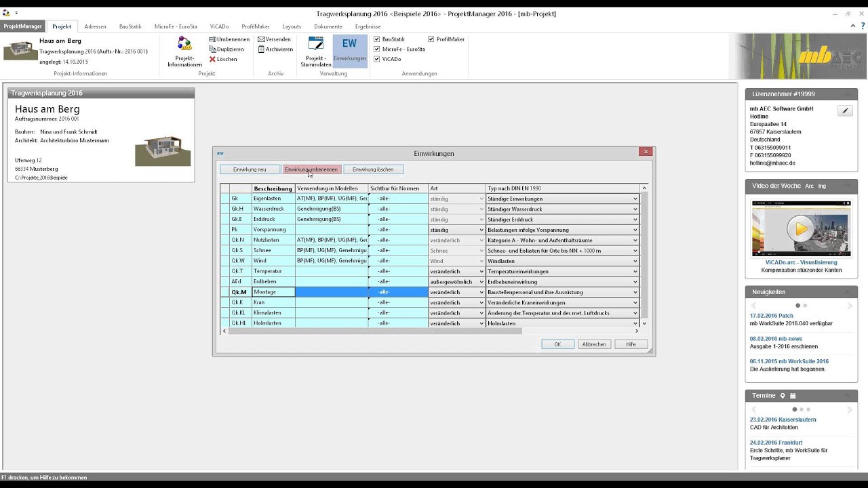Image resolution: width=868 pixels, height=488 pixels.
Task: Close the Einwirkungen dialog
Action: (646, 152)
